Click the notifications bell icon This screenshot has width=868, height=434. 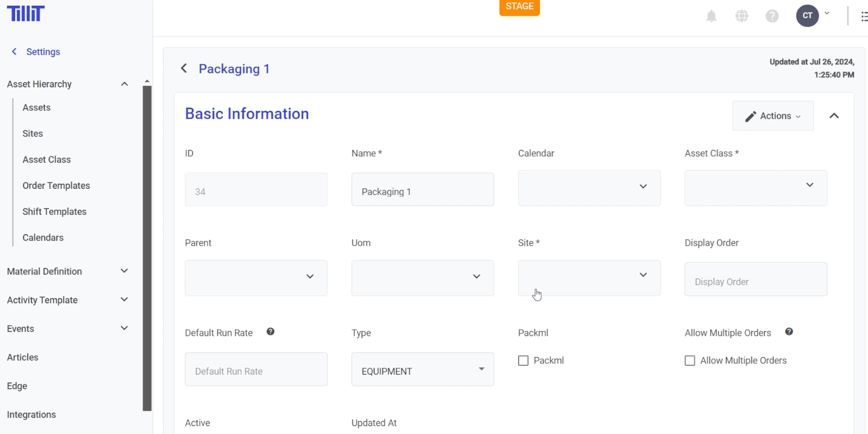(x=711, y=16)
